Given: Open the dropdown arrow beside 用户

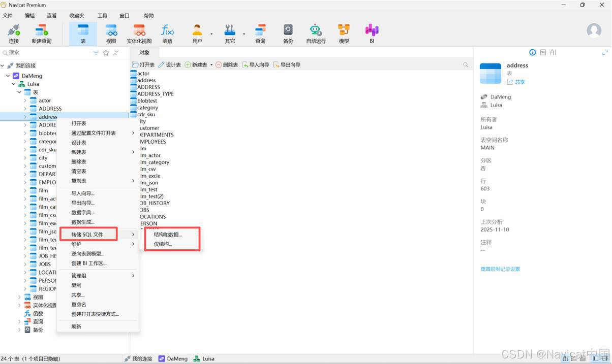Looking at the screenshot, I should point(211,35).
